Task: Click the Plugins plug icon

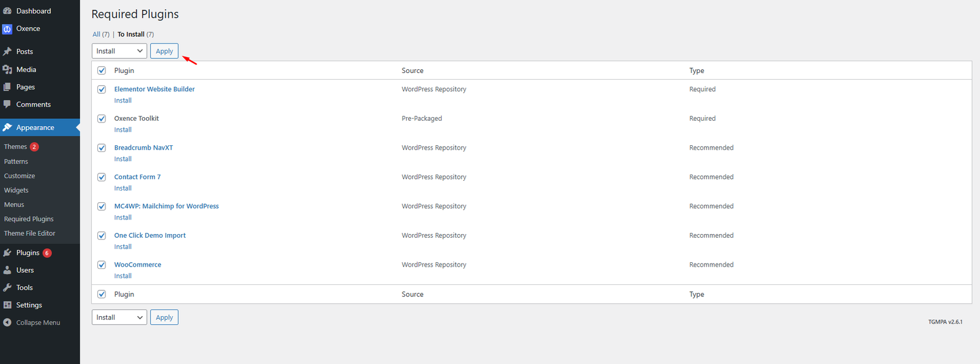Action: 7,252
